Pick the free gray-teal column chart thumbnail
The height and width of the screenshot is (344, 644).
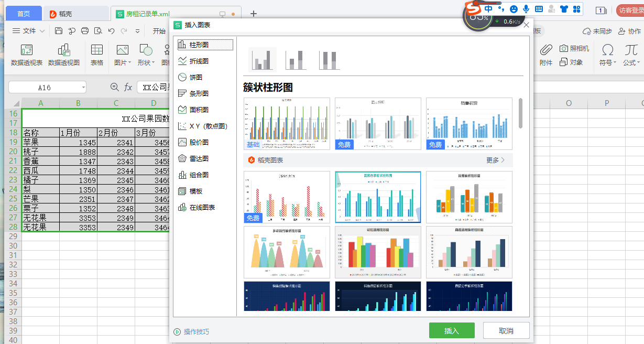click(x=378, y=124)
